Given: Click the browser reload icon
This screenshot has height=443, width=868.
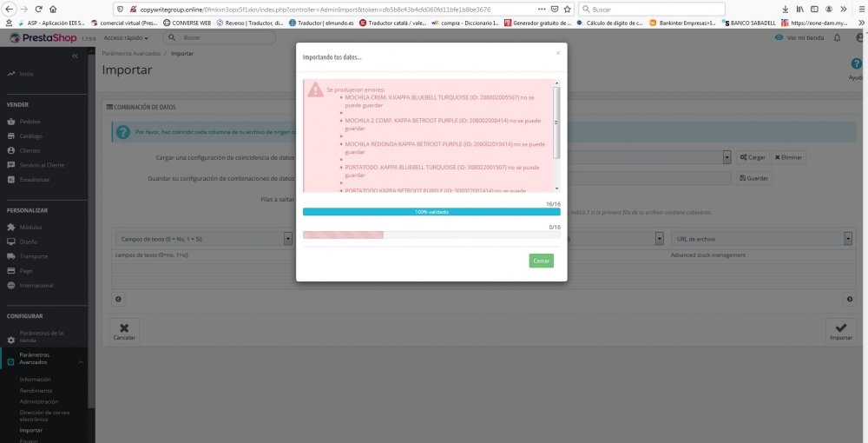Looking at the screenshot, I should [x=38, y=9].
